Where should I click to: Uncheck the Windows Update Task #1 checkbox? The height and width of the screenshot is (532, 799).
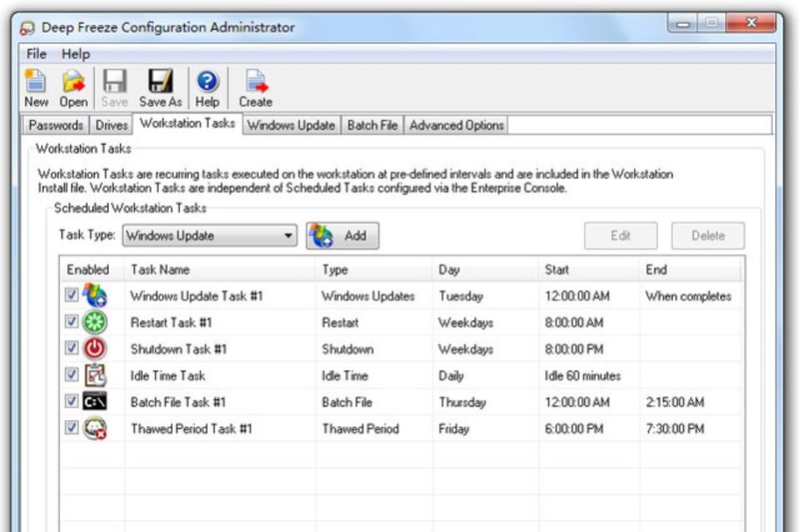[x=72, y=296]
